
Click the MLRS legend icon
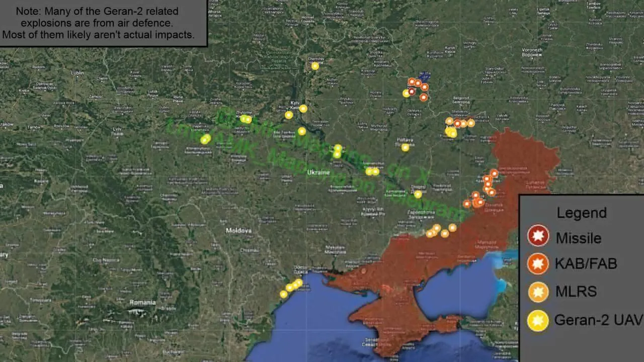tap(538, 292)
